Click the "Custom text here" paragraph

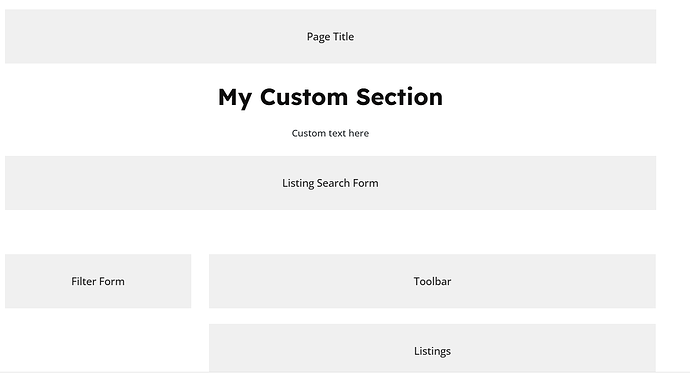330,133
